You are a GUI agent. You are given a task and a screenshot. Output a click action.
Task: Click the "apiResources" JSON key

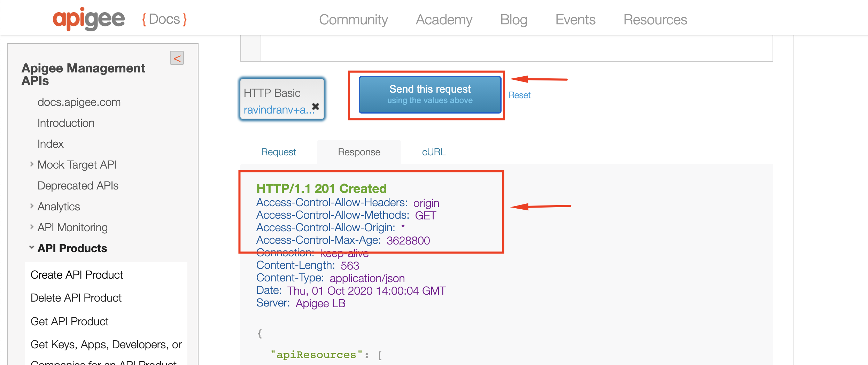pos(316,355)
